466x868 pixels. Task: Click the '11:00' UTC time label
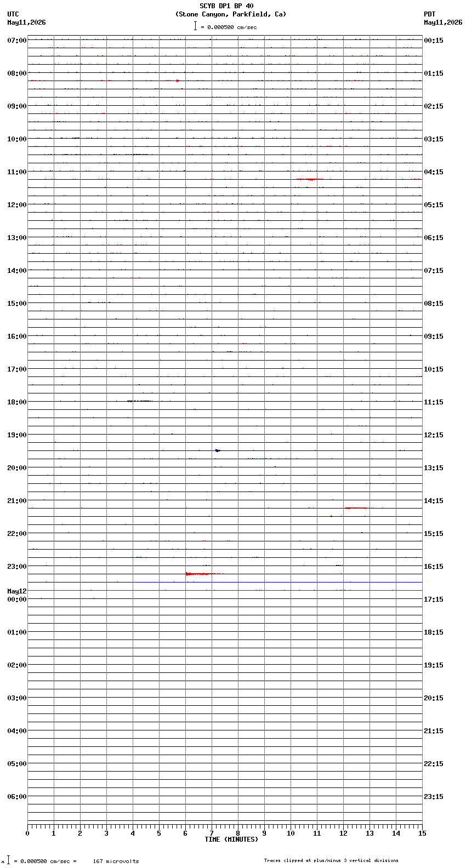point(17,172)
